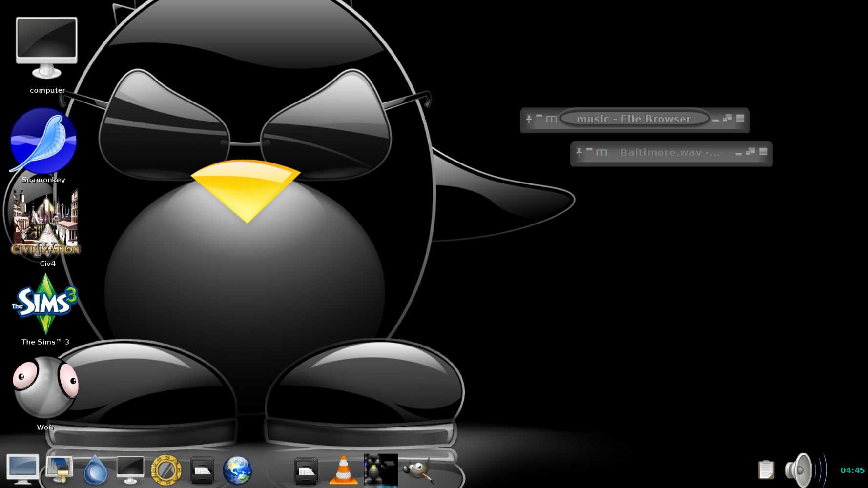The height and width of the screenshot is (488, 868).
Task: Open the file cabinet icon beside the VLC cone
Action: pyautogui.click(x=306, y=470)
